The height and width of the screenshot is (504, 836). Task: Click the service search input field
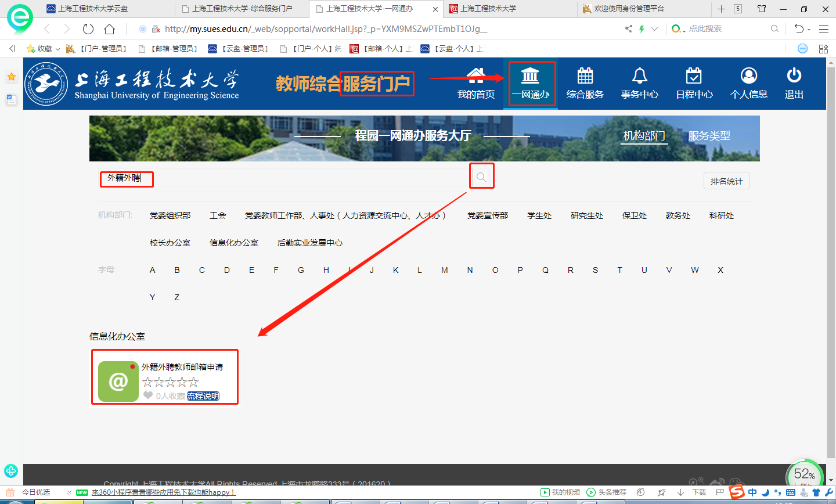click(284, 178)
